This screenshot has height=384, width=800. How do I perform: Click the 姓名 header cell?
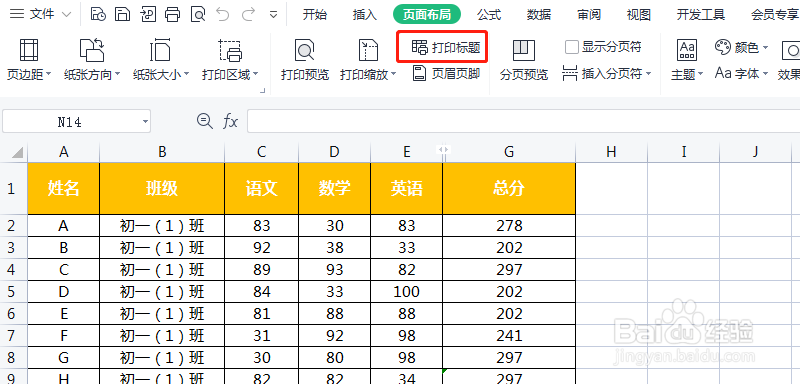(63, 188)
